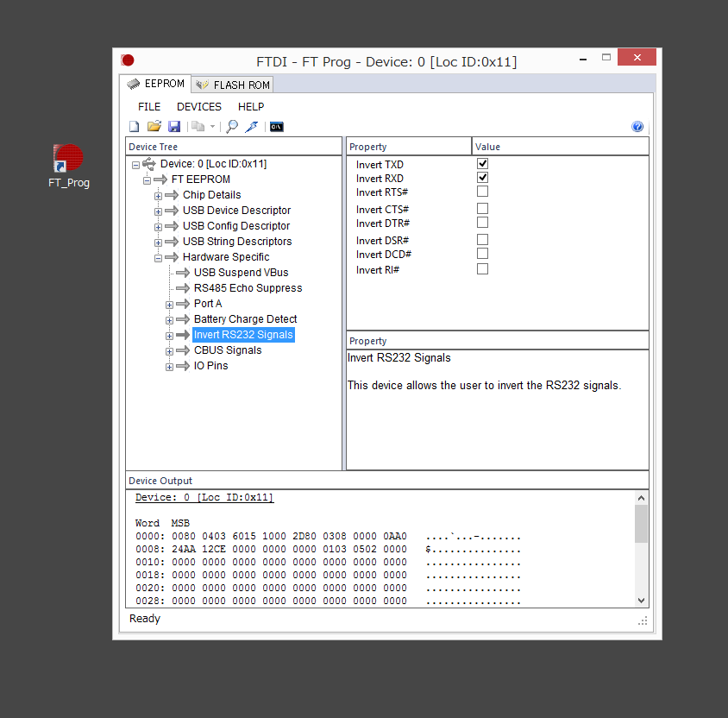Screen dimensions: 728x718
Task: Expand the Invert RS232 Signals node
Action: 169,336
